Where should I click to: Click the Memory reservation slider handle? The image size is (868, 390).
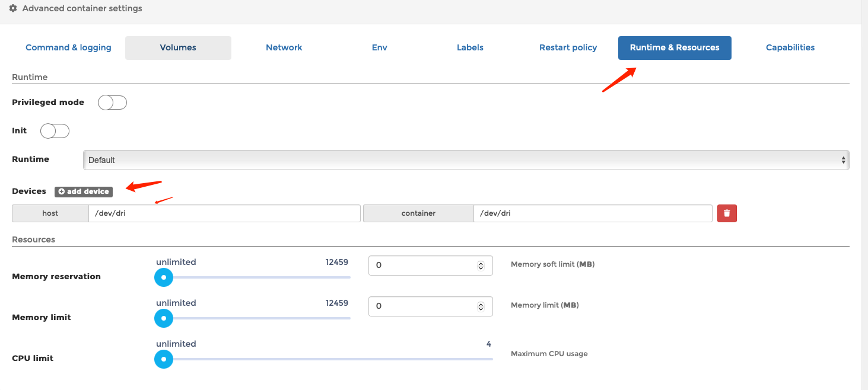(163, 277)
